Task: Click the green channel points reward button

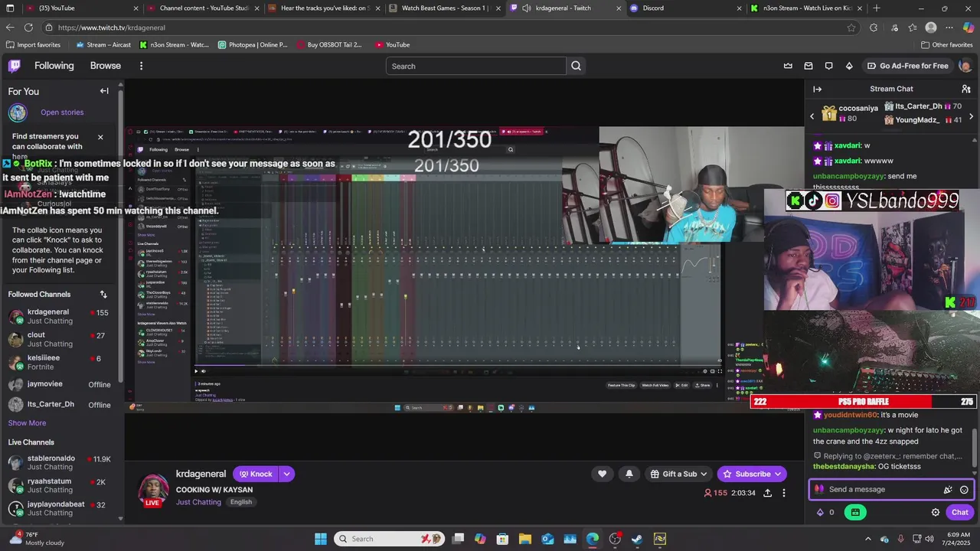Action: tap(855, 513)
